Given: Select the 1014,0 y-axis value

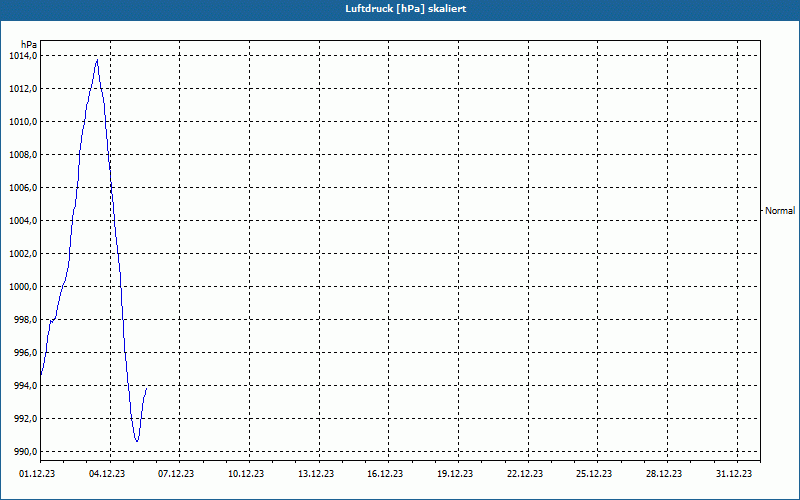Looking at the screenshot, I should (x=23, y=56).
